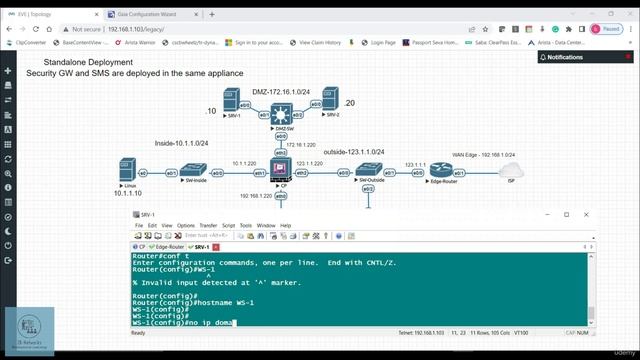Select the SW-Outside switch node

pyautogui.click(x=369, y=169)
